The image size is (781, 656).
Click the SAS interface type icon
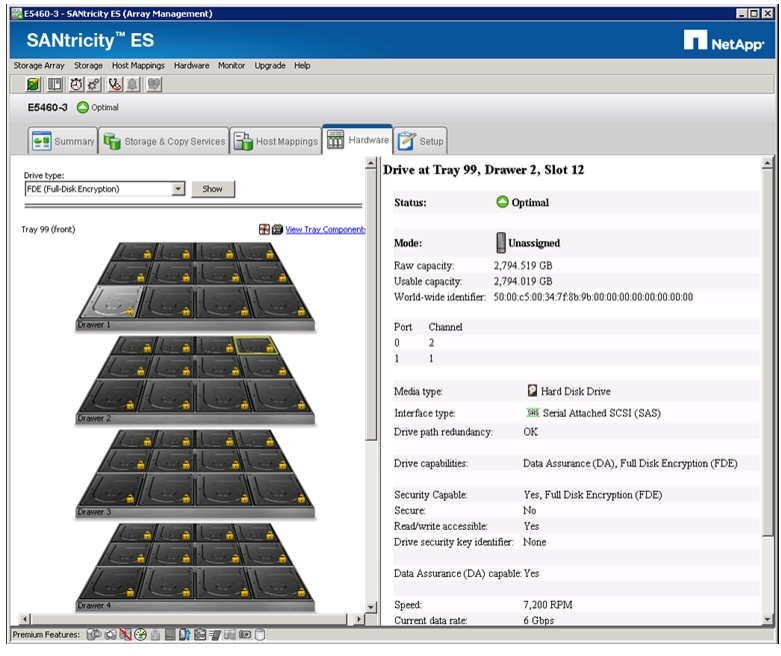point(533,413)
